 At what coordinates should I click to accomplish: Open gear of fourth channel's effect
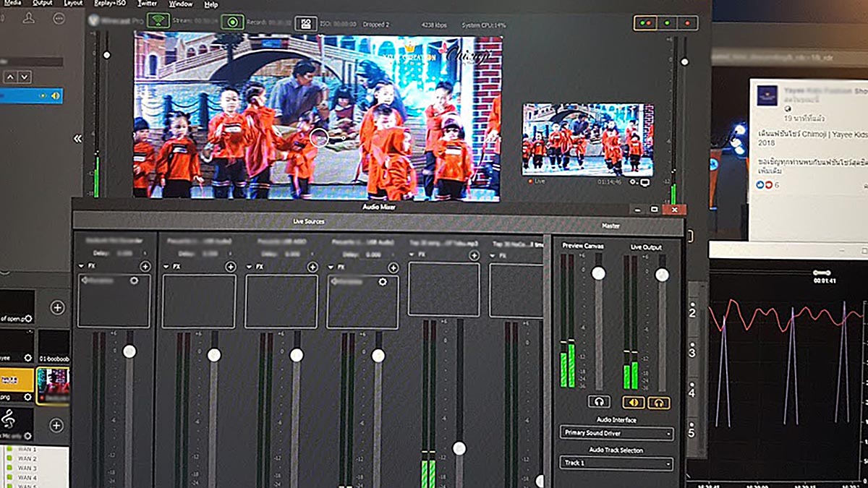[x=382, y=281]
